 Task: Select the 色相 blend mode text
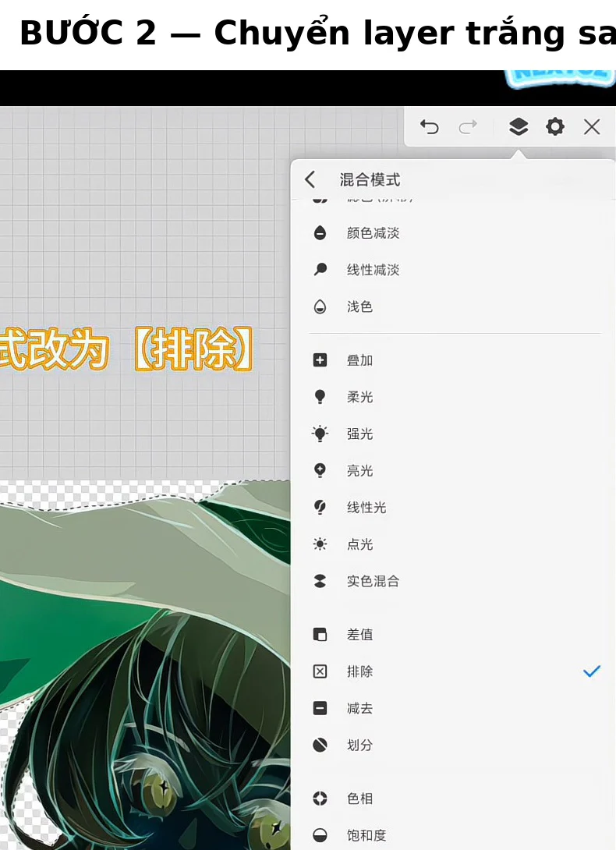point(360,799)
